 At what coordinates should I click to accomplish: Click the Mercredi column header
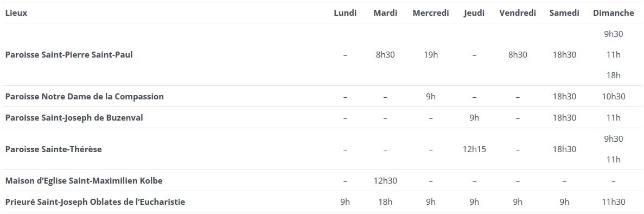click(430, 12)
